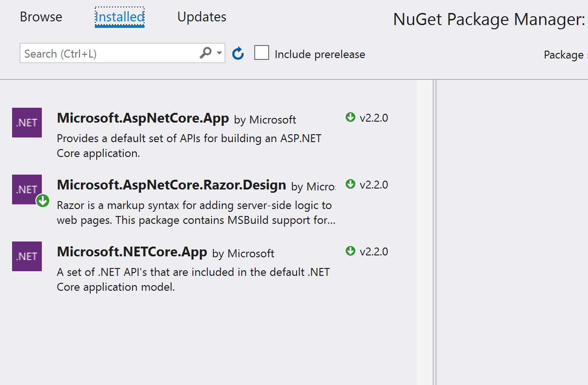This screenshot has width=588, height=385.
Task: Click the v2.2.0 version label of NETCore.App
Action: tap(375, 251)
